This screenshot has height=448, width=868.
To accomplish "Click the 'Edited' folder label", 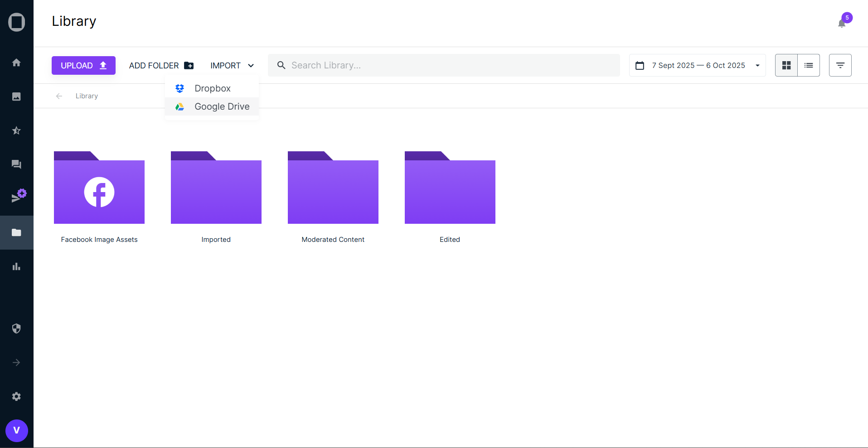I will [450, 240].
